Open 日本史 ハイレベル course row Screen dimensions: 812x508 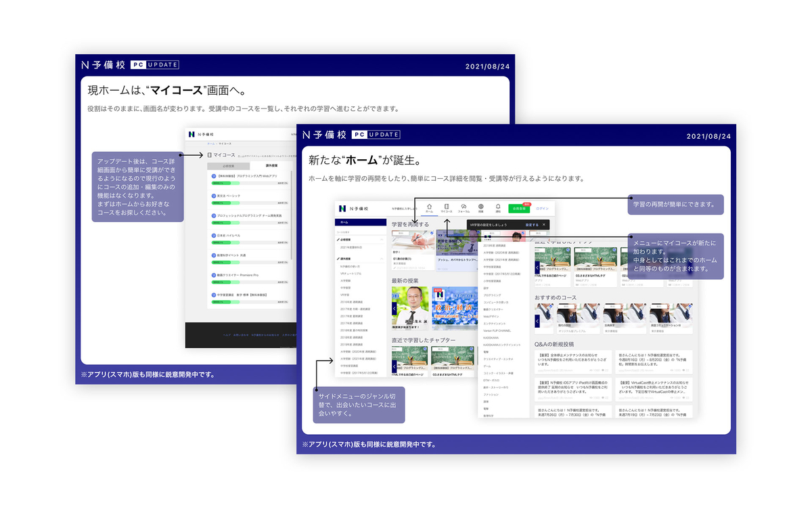coord(249,239)
